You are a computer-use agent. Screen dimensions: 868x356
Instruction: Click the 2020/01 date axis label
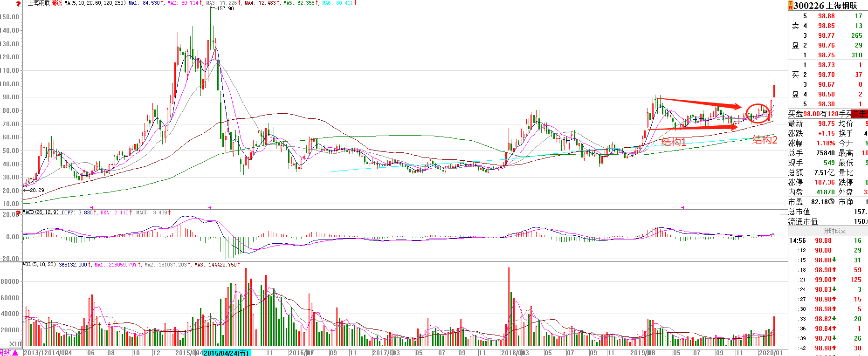click(x=771, y=353)
